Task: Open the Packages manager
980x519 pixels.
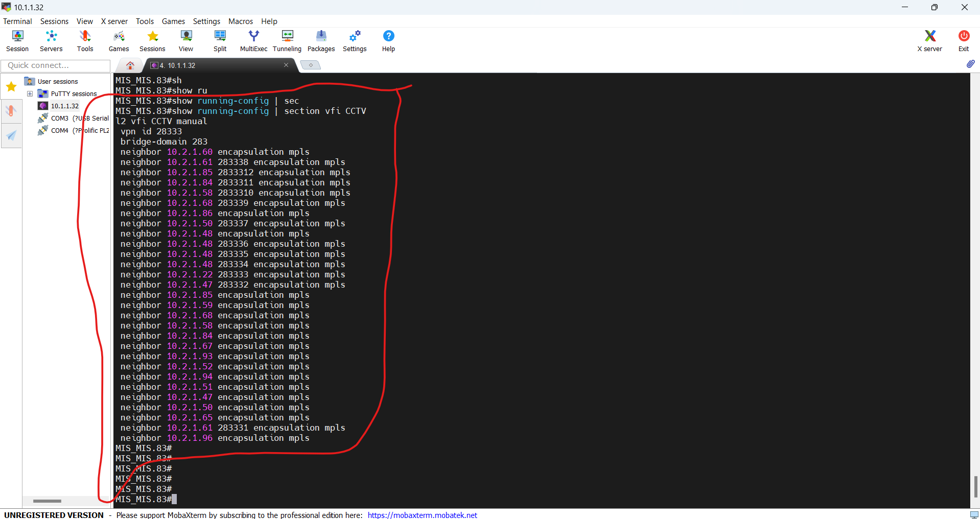Action: [321, 40]
